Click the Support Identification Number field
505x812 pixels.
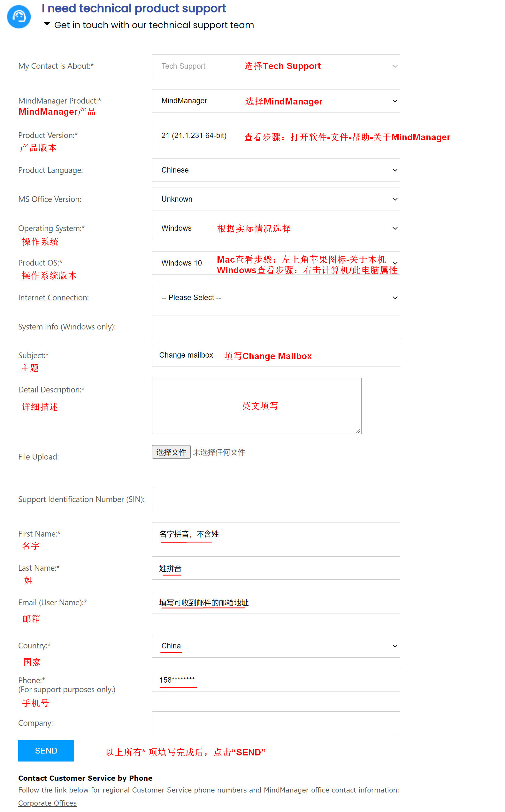point(276,499)
